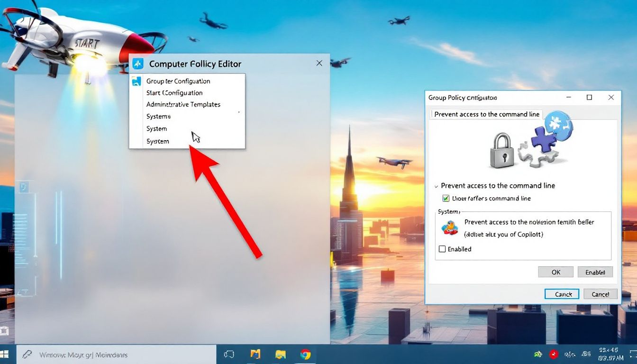Open File Explorer from the taskbar
637x364 pixels.
280,354
